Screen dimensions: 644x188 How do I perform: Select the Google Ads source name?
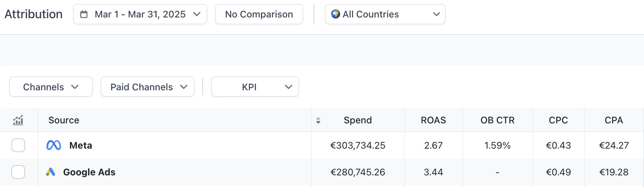click(x=89, y=172)
